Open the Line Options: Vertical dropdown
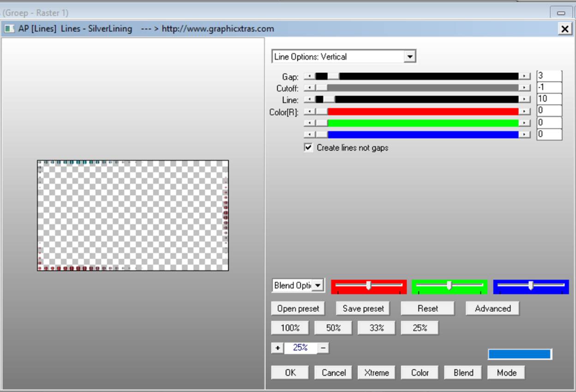The width and height of the screenshot is (576, 392). click(x=409, y=57)
